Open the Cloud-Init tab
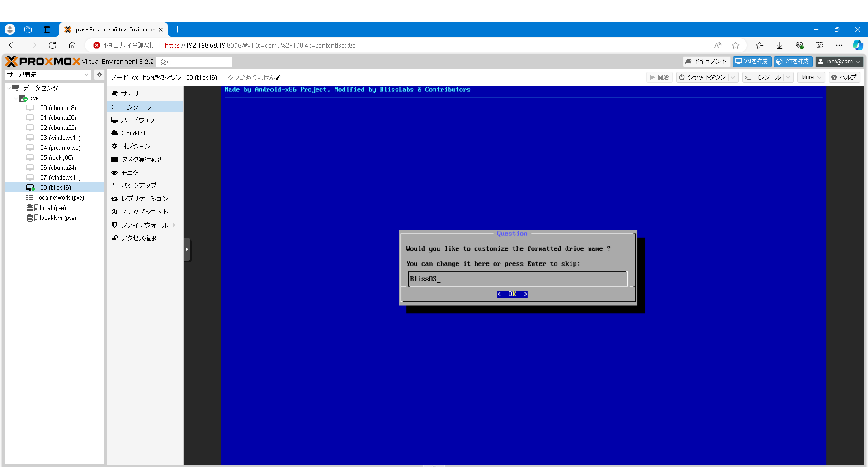The image size is (868, 467). click(x=145, y=133)
